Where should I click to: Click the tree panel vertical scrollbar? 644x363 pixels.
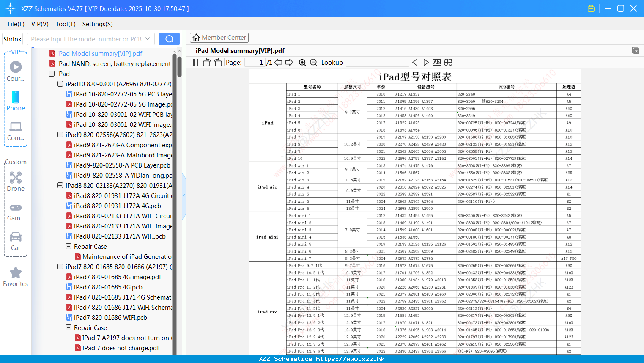click(179, 67)
